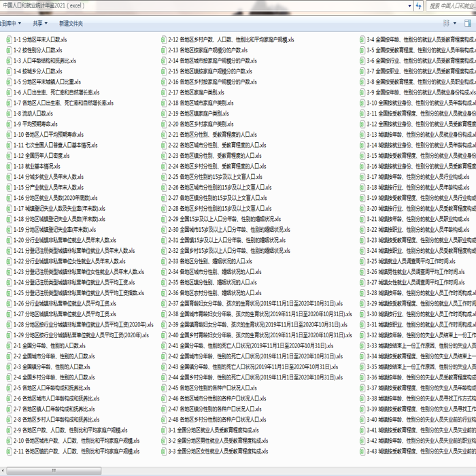
Task: Click the file icon of 2-13 各地区按家庭户规模分的户数
Action: 164,50
